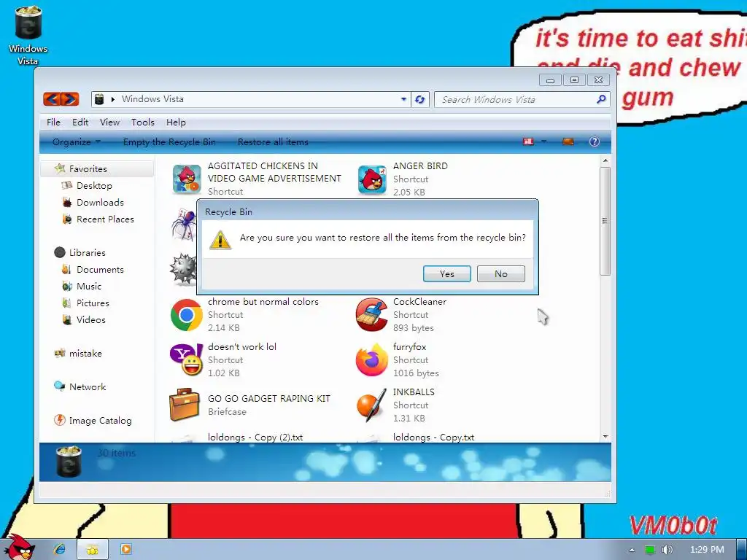Image resolution: width=747 pixels, height=560 pixels.
Task: Select the CockCleaner shortcut icon
Action: (x=371, y=314)
